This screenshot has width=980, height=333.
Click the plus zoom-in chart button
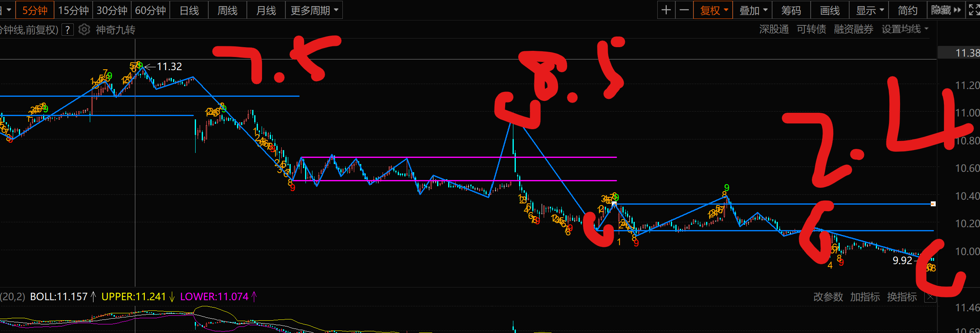666,10
